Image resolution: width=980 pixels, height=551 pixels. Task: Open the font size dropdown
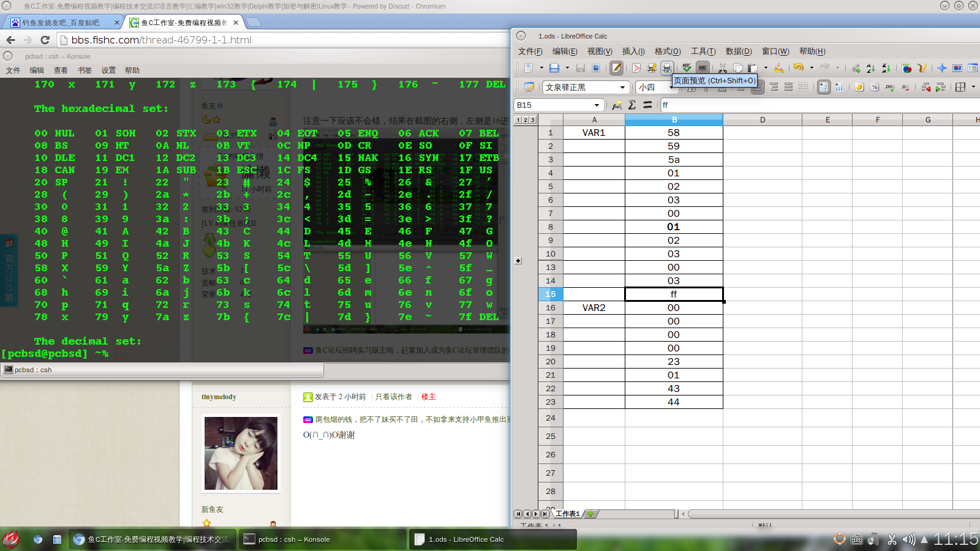671,87
